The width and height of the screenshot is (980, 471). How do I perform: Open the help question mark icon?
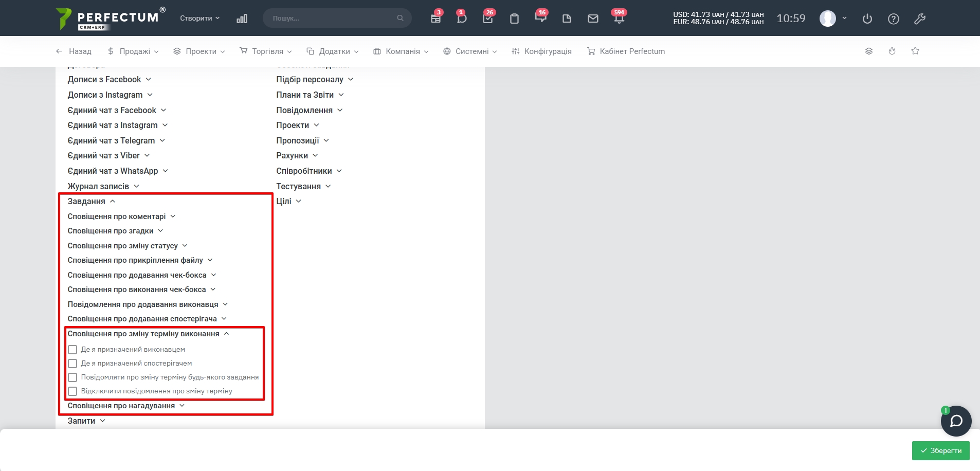pyautogui.click(x=894, y=19)
